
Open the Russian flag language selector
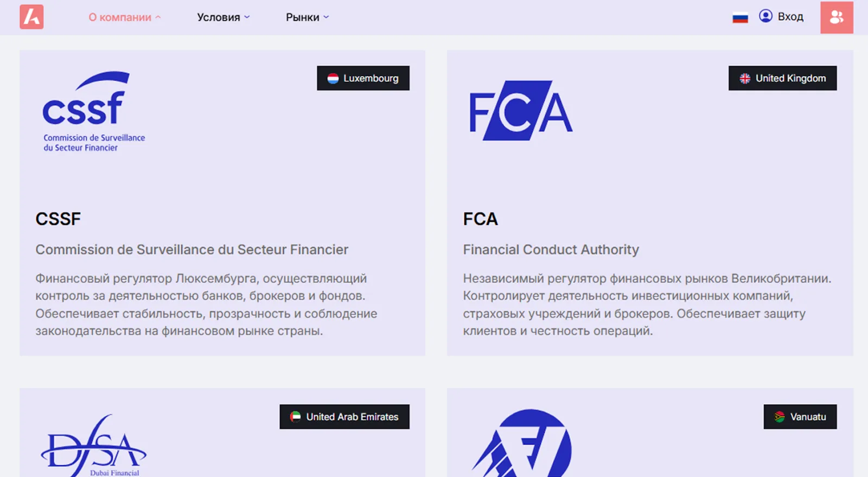(740, 17)
